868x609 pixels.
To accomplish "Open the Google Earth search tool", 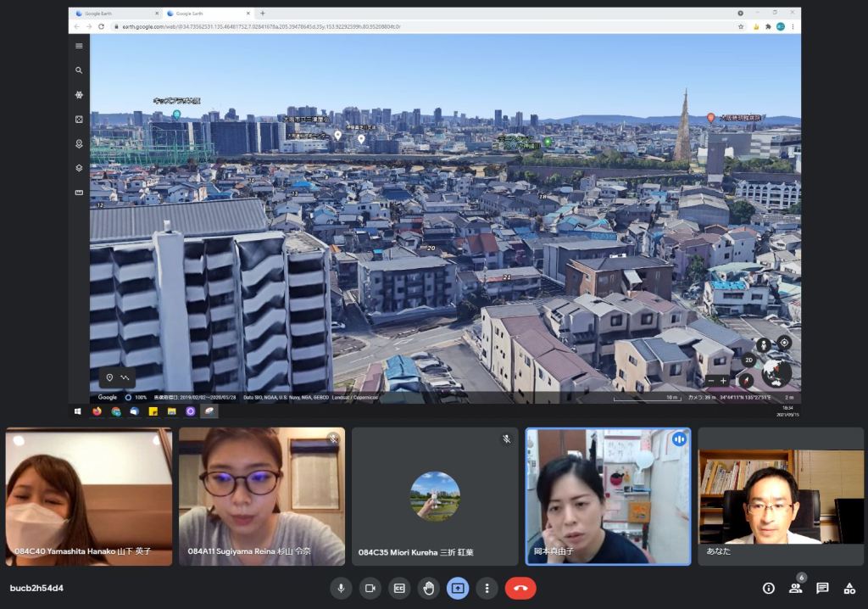I will point(79,70).
